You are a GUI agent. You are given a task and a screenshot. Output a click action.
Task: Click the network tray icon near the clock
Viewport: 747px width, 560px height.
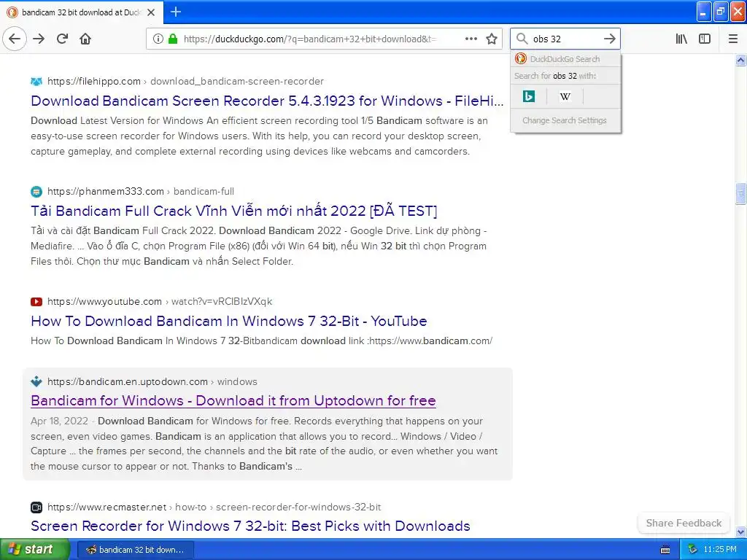coord(692,550)
